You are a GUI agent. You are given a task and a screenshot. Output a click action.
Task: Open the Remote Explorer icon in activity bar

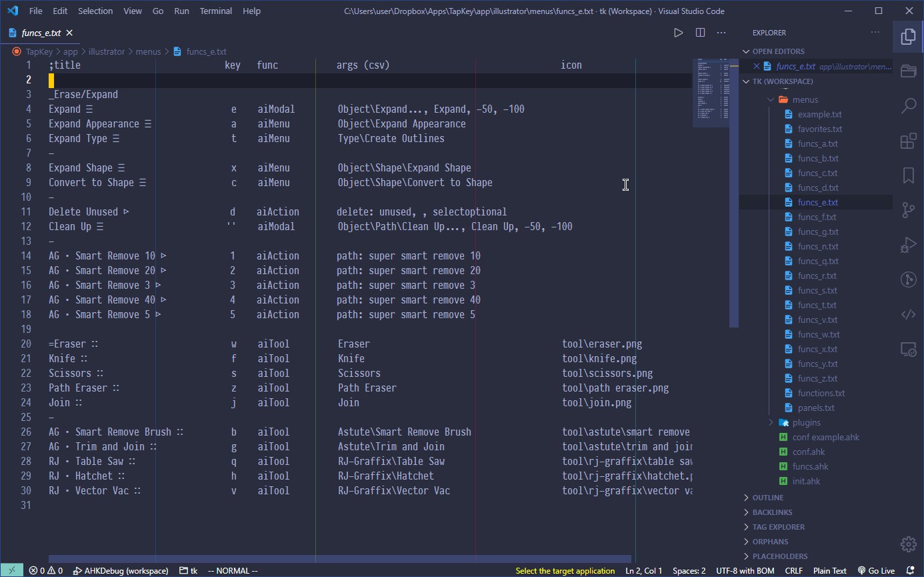[x=907, y=349]
